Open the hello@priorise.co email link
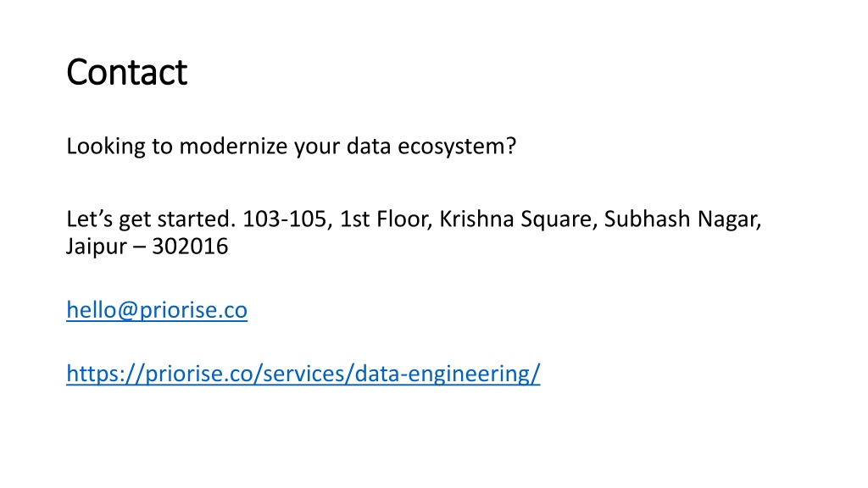The width and height of the screenshot is (868, 488). coord(157,310)
